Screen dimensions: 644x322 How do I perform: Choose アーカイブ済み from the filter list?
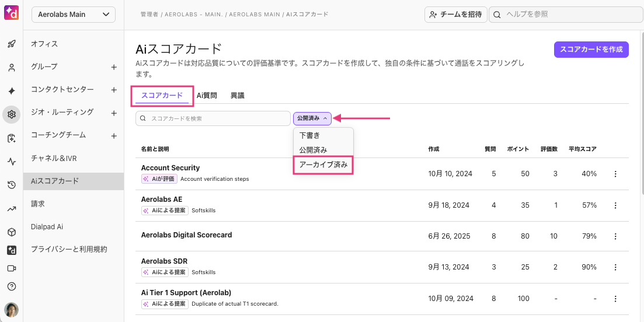[x=323, y=165]
